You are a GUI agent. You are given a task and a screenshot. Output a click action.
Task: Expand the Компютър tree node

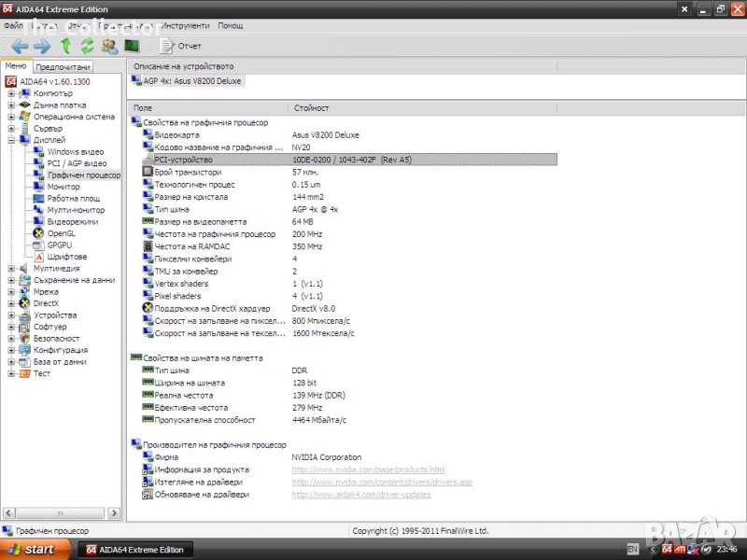click(11, 93)
